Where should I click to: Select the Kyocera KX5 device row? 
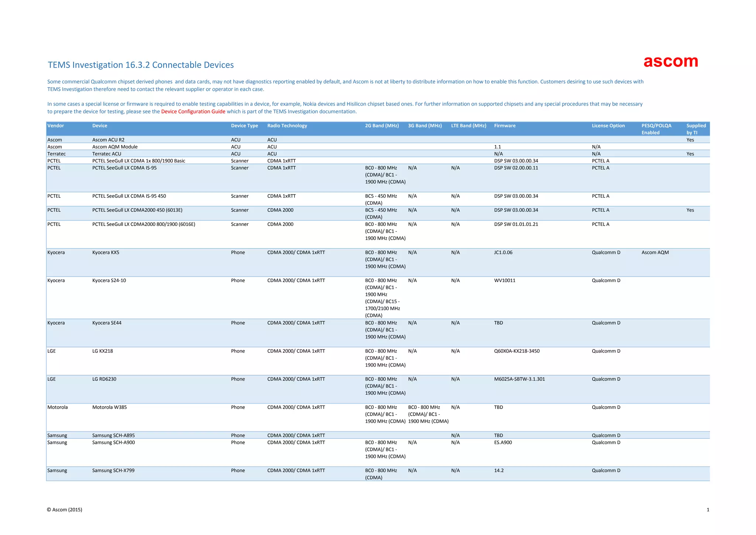[x=106, y=253]
